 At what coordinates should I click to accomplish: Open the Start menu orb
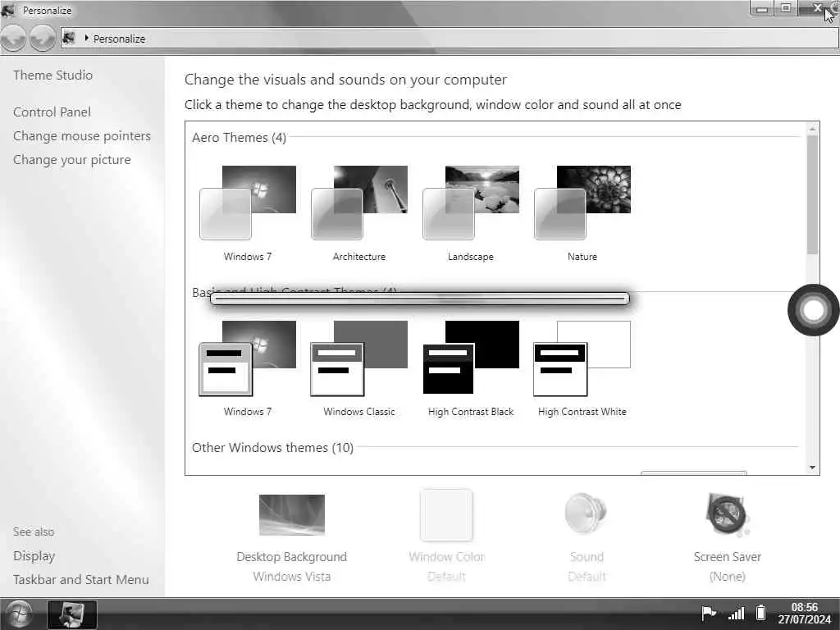(17, 614)
